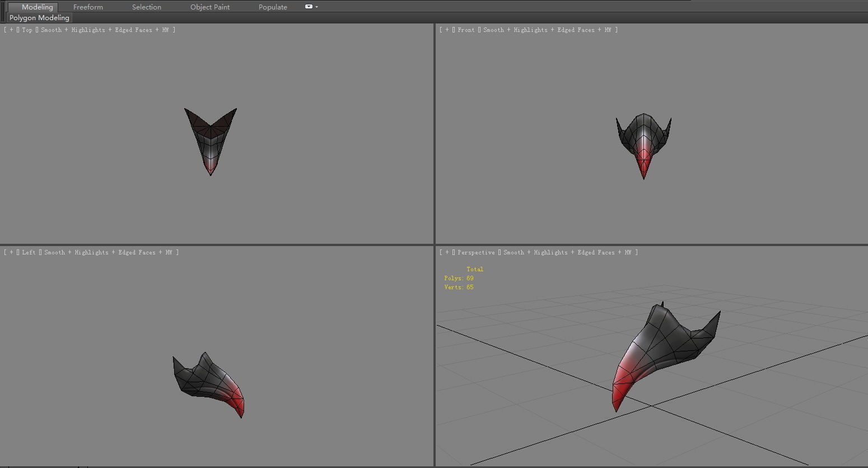868x468 pixels.
Task: Open the Top viewport point-of-view menu
Action: coord(26,30)
